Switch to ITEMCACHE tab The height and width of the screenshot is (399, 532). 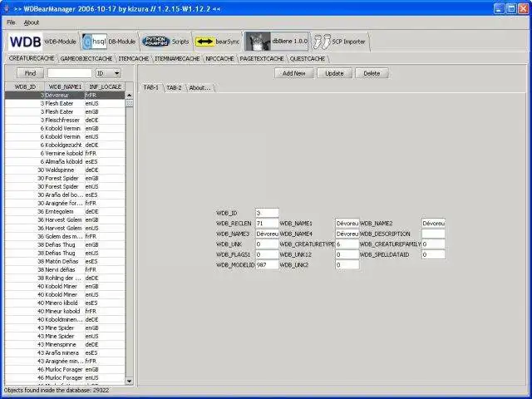(x=133, y=59)
